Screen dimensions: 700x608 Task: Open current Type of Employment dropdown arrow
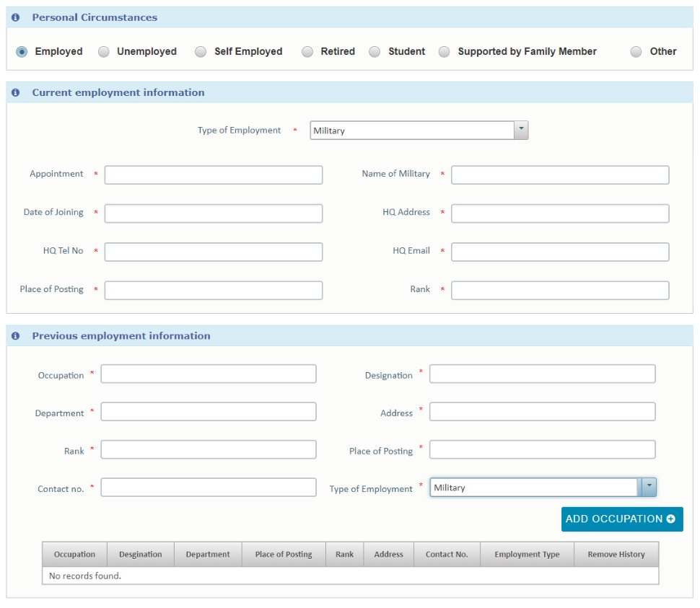[x=521, y=130]
